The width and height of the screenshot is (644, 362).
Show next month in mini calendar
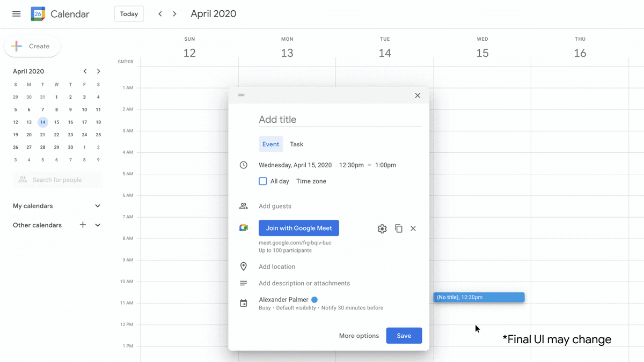point(99,71)
